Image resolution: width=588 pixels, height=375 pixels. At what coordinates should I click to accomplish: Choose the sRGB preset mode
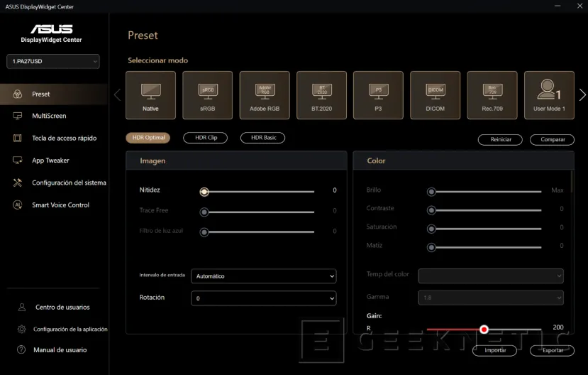[x=208, y=95]
